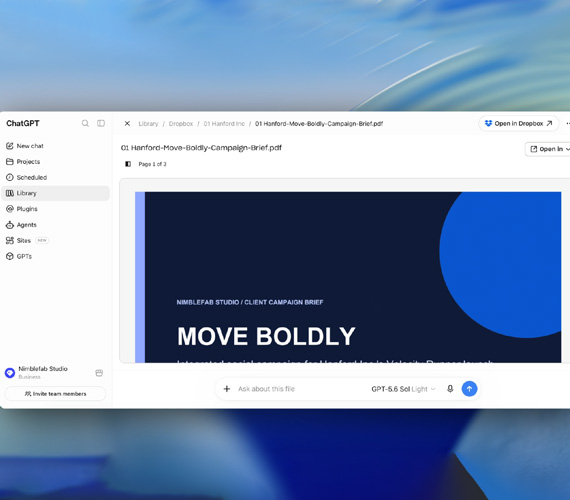
Task: Click the arrow icon in Open in Dropbox
Action: click(x=549, y=124)
